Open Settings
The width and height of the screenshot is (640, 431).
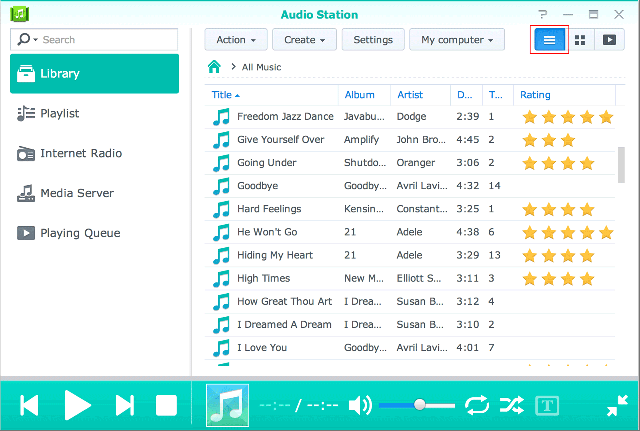click(373, 40)
